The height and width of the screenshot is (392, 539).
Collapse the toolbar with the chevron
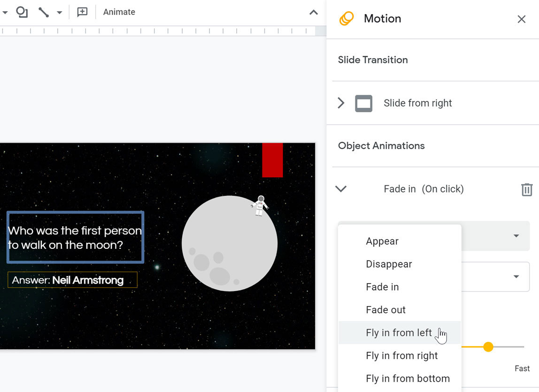click(313, 12)
